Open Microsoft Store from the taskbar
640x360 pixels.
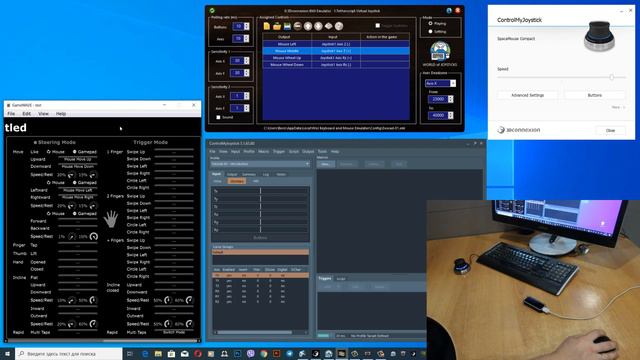click(x=171, y=353)
